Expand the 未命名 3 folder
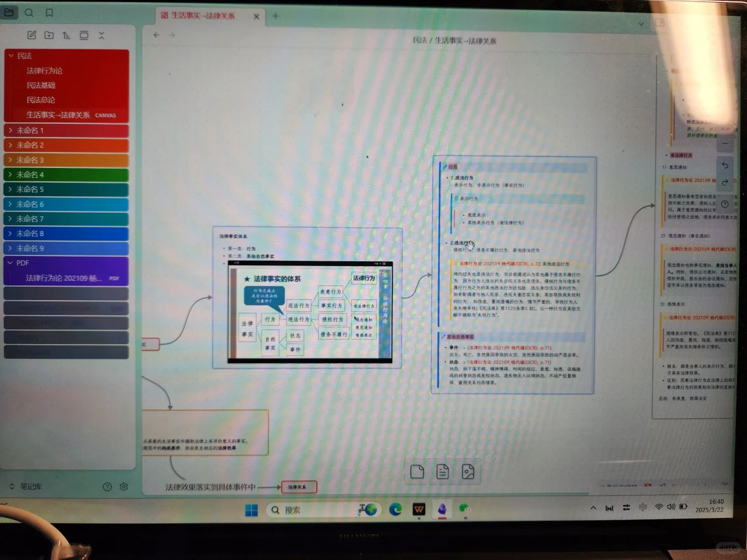 (x=66, y=160)
